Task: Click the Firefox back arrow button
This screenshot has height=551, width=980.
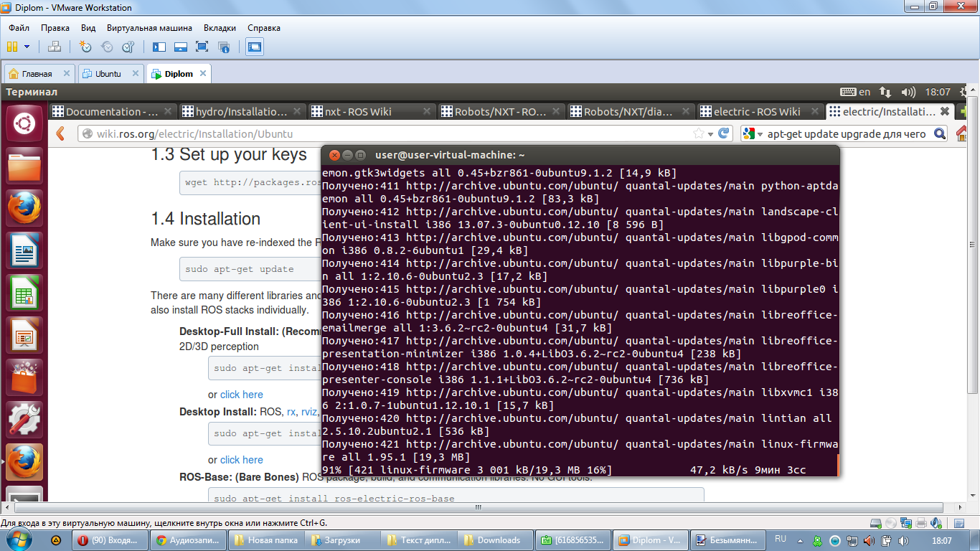Action: (x=61, y=133)
